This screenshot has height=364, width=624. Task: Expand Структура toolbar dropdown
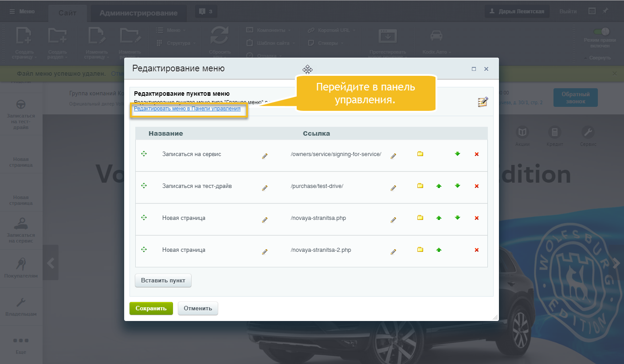coord(176,43)
